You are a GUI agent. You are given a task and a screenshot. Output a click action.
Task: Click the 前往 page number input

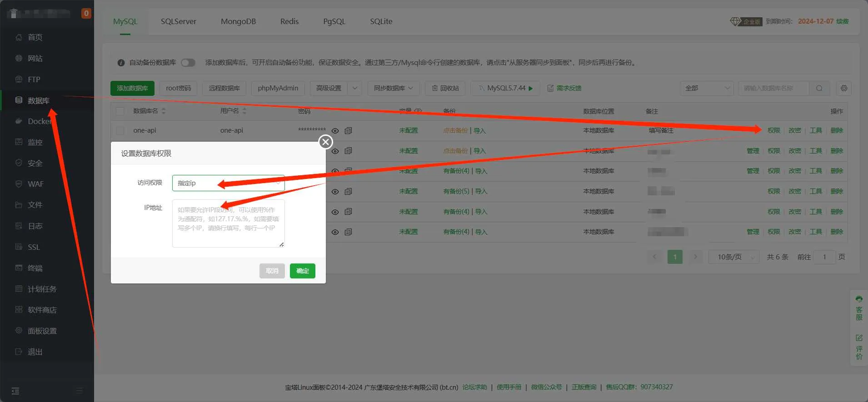824,257
